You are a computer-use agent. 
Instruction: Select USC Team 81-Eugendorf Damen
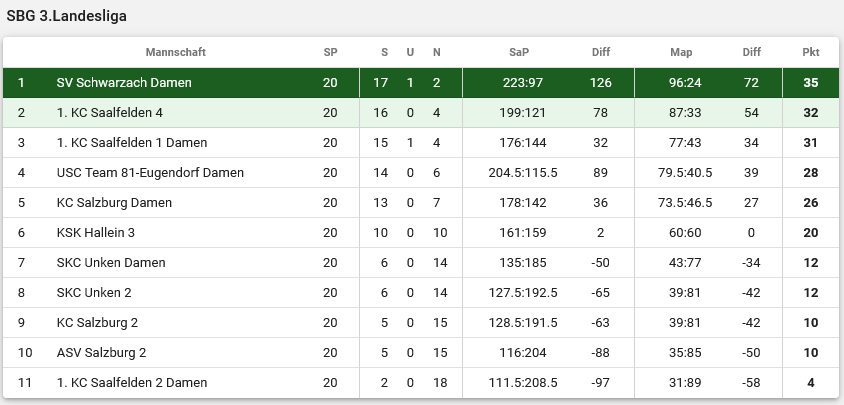pos(150,173)
